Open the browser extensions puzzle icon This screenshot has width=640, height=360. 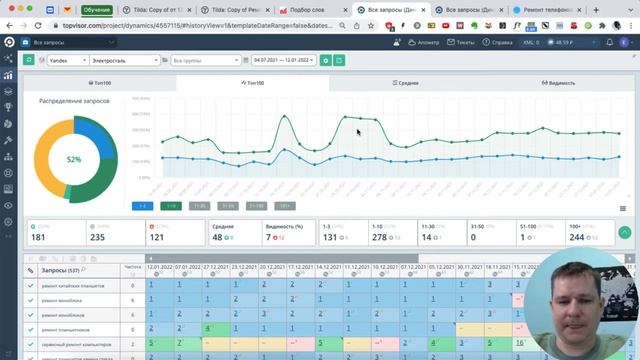(602, 26)
